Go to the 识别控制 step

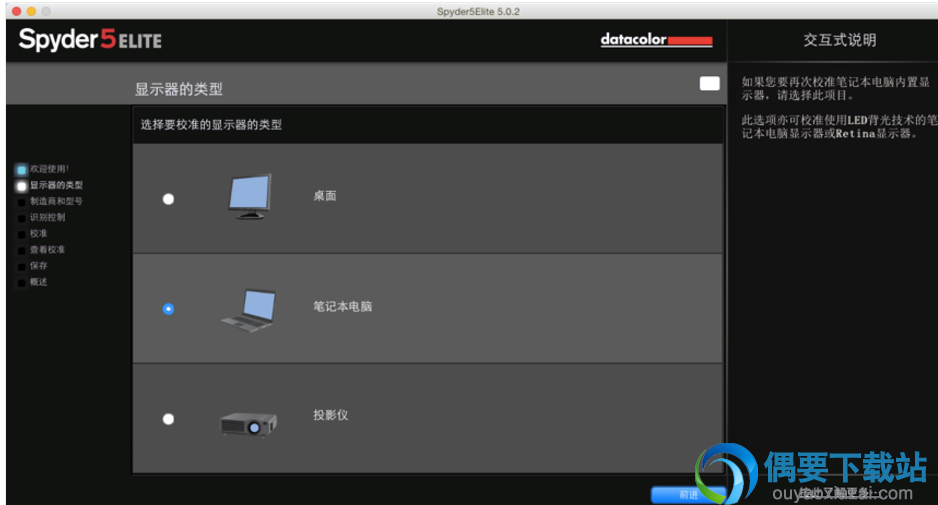click(47, 217)
